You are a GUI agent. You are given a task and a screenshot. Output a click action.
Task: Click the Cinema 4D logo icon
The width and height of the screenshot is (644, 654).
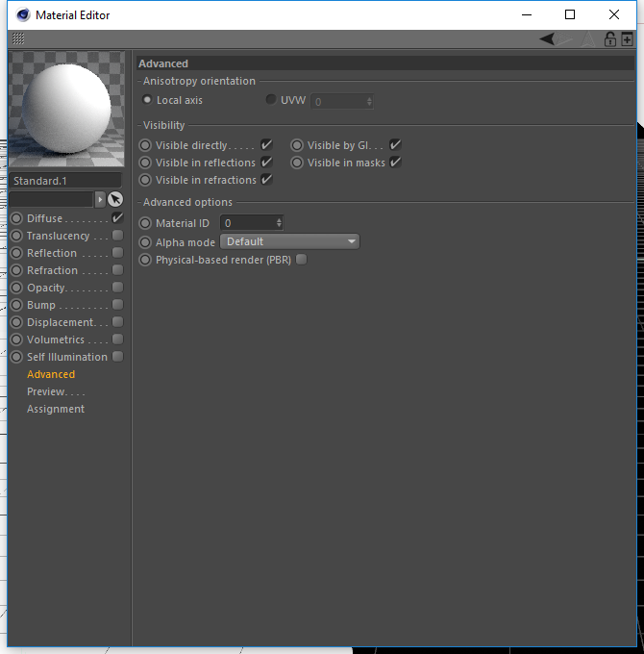[x=23, y=15]
